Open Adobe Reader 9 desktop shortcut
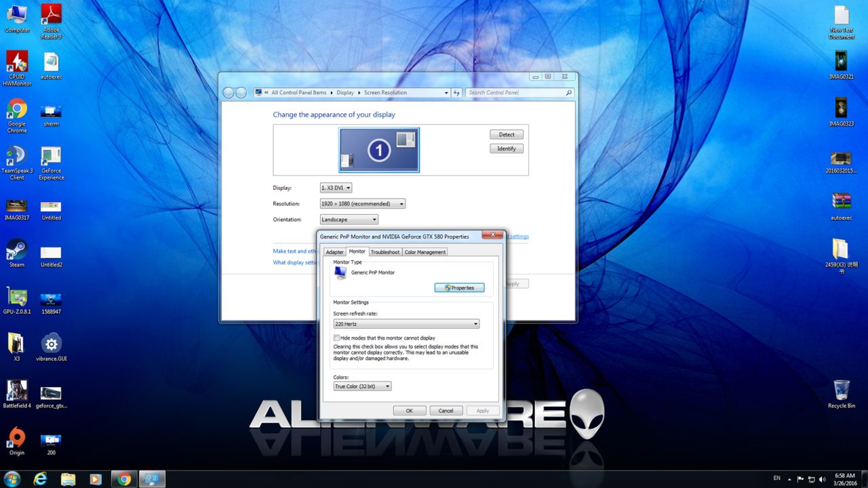Screen dimensions: 868x488 point(52,21)
